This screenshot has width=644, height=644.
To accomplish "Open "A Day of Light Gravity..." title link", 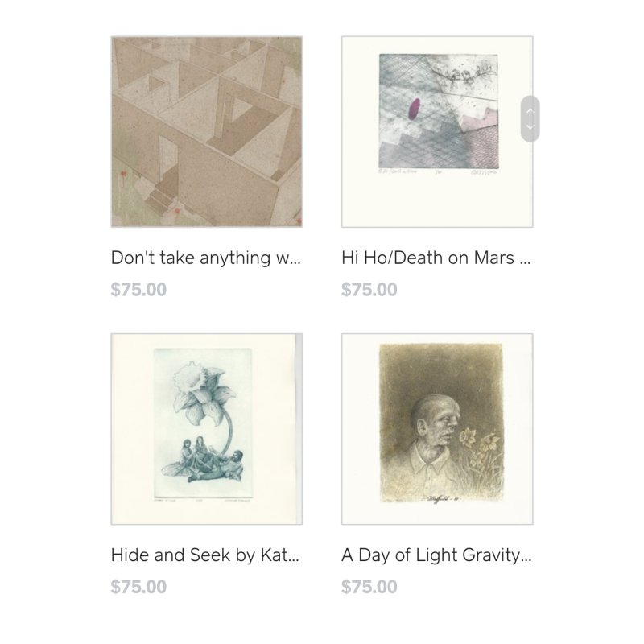I will pyautogui.click(x=436, y=555).
